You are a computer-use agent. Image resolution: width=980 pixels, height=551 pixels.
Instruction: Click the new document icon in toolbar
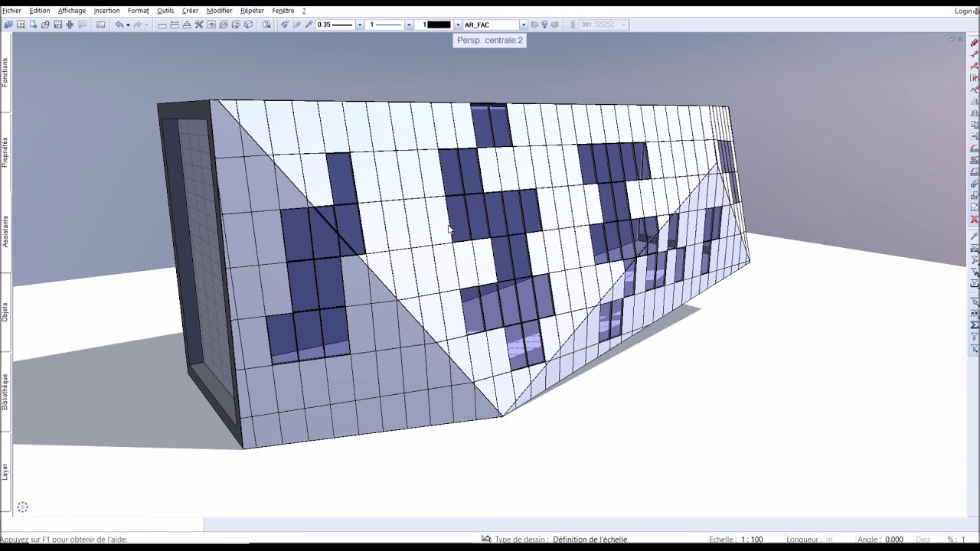(33, 24)
